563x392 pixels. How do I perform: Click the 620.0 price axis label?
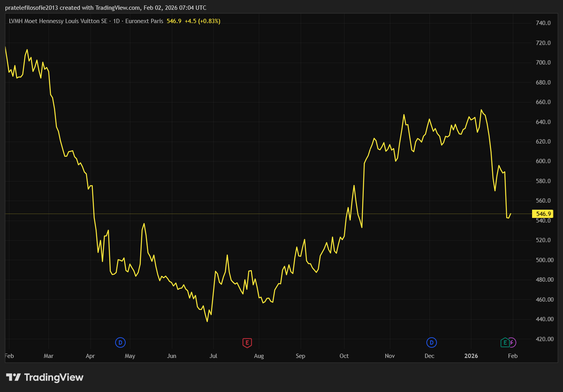(x=543, y=142)
